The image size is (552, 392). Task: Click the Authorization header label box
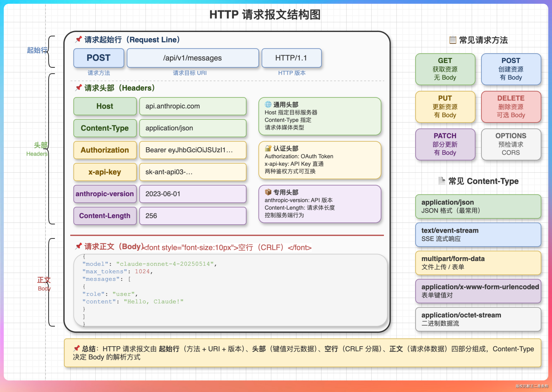pyautogui.click(x=105, y=150)
